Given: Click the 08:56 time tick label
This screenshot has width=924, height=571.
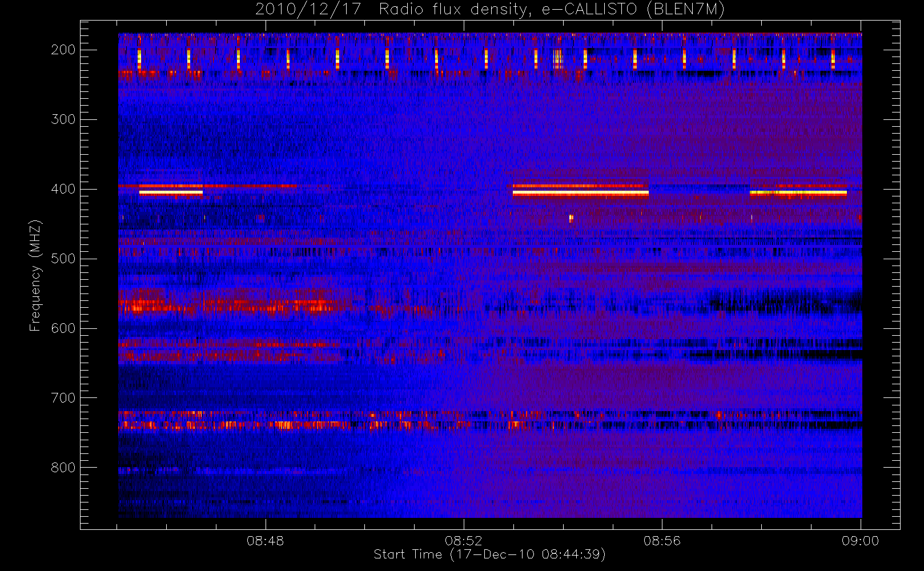Looking at the screenshot, I should (662, 541).
